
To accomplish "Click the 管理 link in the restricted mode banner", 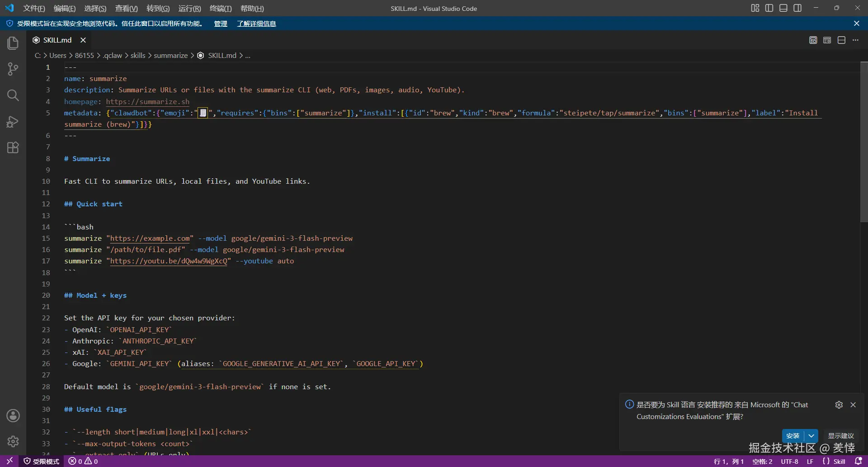I will coord(221,24).
